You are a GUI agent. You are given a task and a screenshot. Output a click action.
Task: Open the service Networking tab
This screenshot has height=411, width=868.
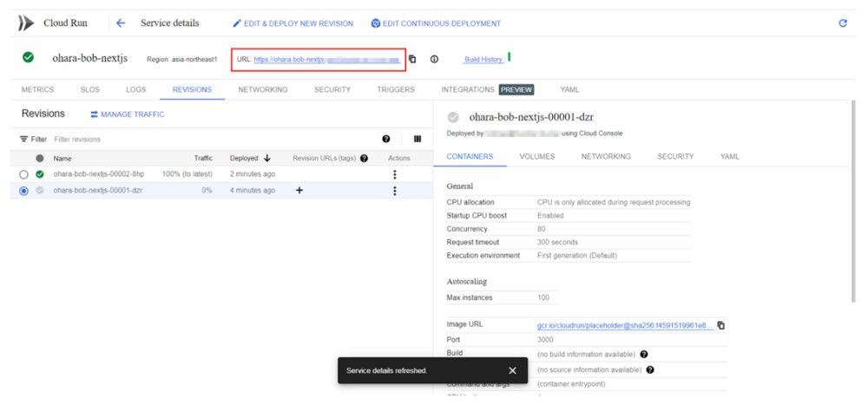point(263,89)
